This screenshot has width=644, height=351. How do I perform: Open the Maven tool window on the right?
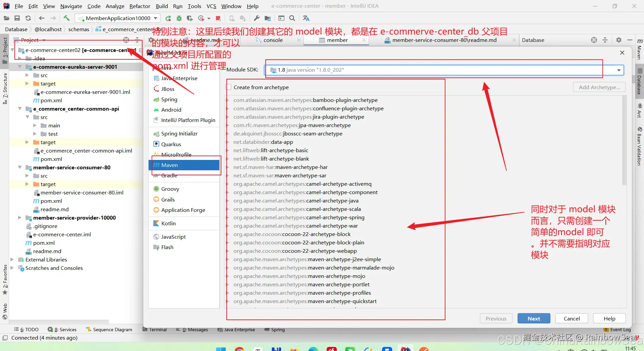point(640,49)
